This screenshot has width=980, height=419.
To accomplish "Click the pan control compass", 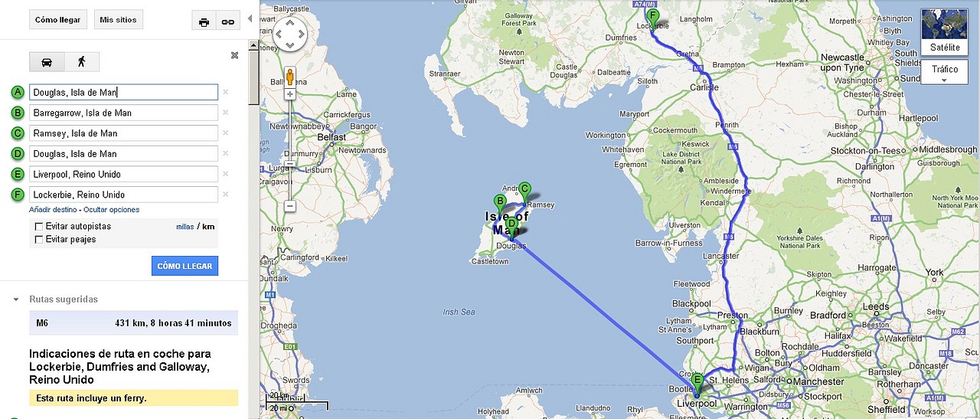I will coord(290,34).
